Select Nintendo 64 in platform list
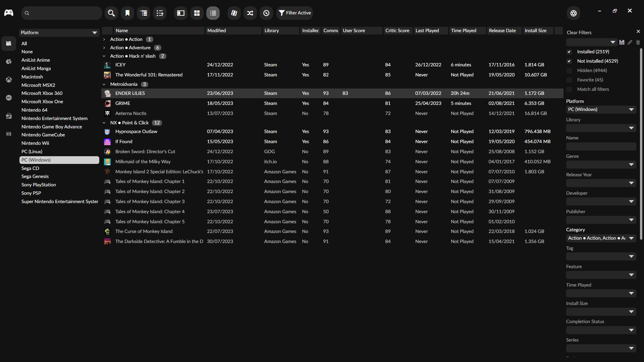 coord(35,110)
